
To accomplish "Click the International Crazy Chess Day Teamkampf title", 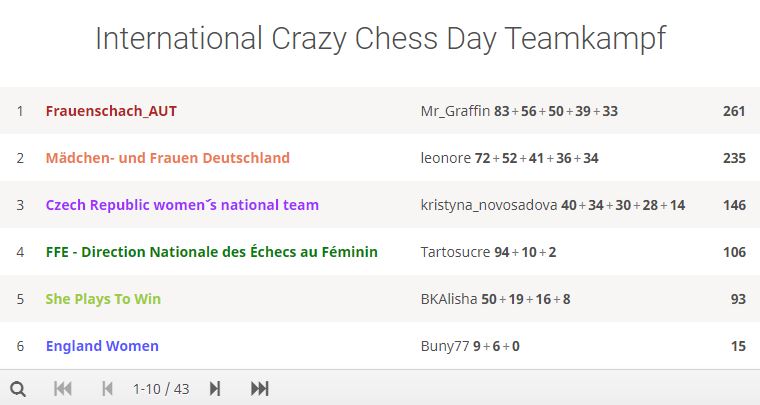I will (x=380, y=39).
